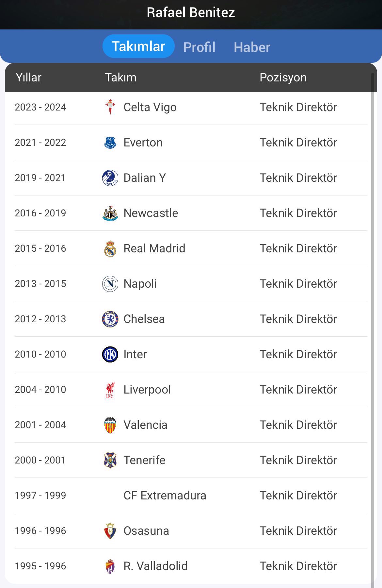Click the Napoli team logo

110,284
